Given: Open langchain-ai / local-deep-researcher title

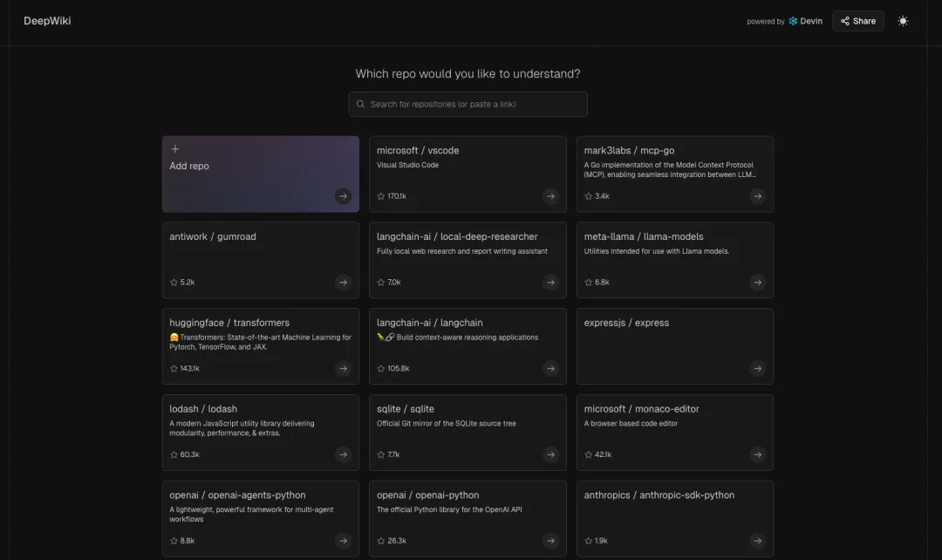Looking at the screenshot, I should (x=457, y=236).
